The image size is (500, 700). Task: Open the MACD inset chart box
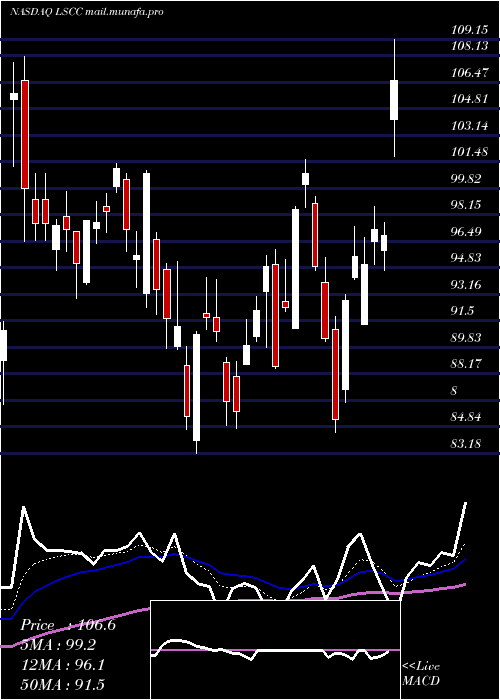pos(275,650)
